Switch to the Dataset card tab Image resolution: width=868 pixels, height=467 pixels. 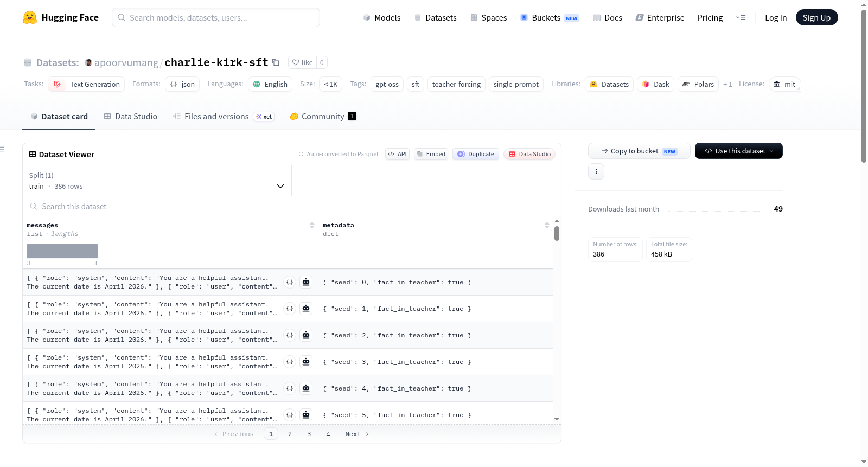pyautogui.click(x=59, y=116)
